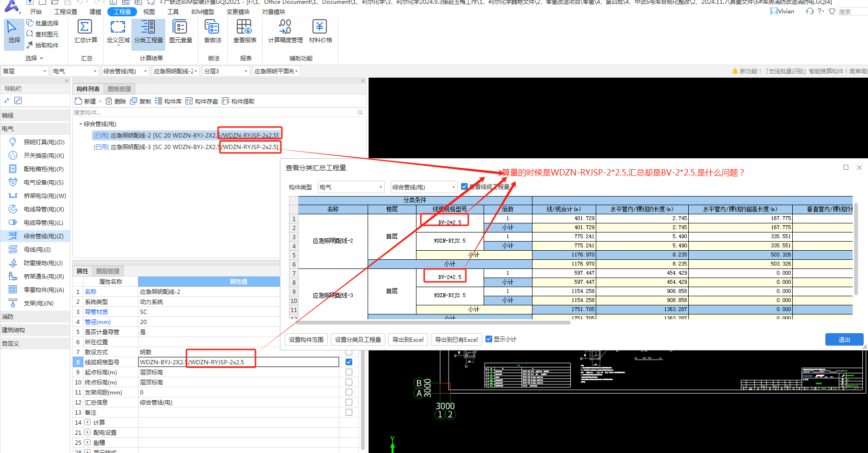Select 配电箱柜(电)(P) in the navigation bar
This screenshot has height=453, width=868.
coord(37,169)
